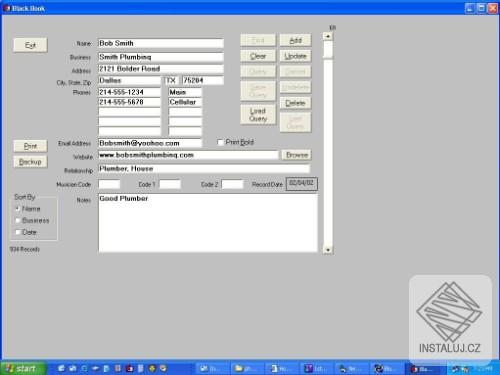
Task: Click the City field showing Dallas
Action: coord(129,81)
